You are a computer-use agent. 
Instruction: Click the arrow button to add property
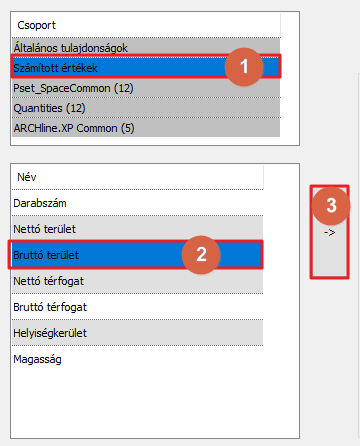coord(329,232)
